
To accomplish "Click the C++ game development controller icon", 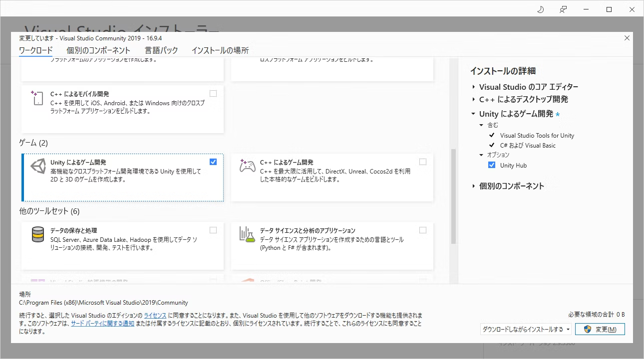I will coord(248,166).
